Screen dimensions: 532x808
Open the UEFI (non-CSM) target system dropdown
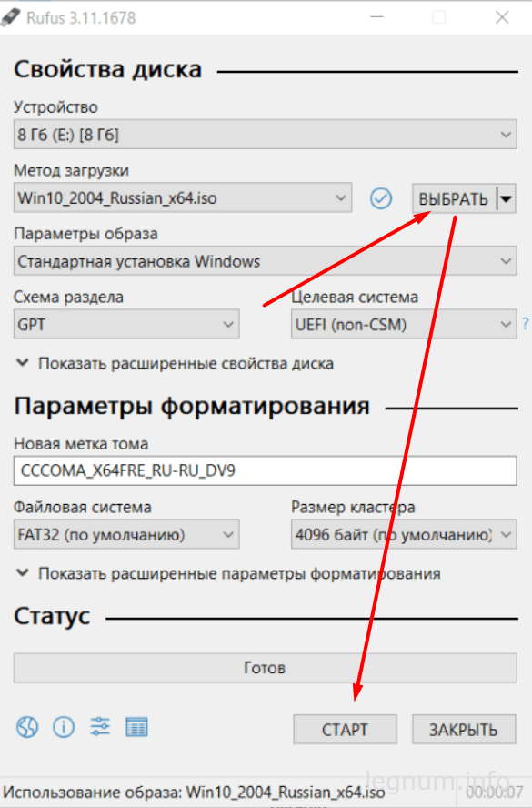tap(404, 324)
